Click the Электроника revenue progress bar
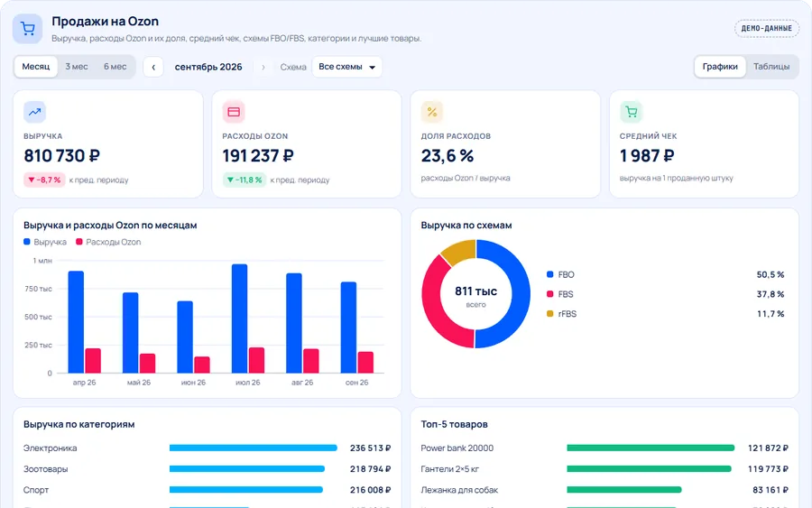812x508 pixels. click(254, 448)
